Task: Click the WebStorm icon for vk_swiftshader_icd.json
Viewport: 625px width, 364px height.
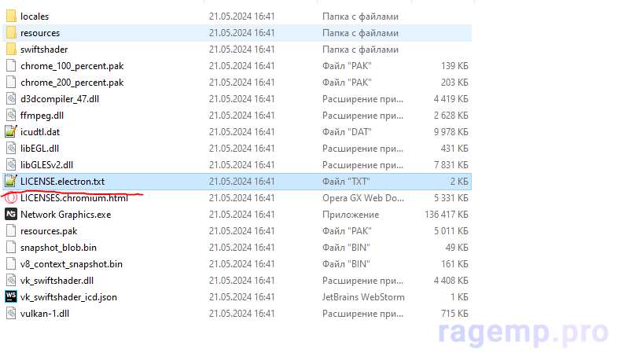Action: pyautogui.click(x=10, y=296)
